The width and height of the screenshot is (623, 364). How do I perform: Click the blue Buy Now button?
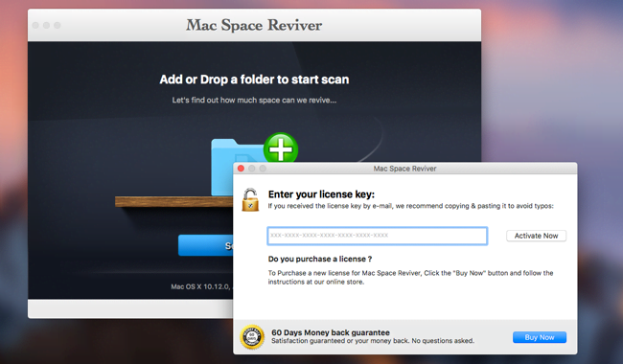540,337
